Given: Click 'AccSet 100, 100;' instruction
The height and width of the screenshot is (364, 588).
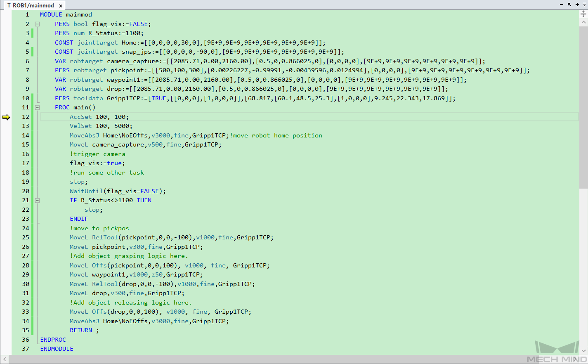Looking at the screenshot, I should [x=99, y=117].
